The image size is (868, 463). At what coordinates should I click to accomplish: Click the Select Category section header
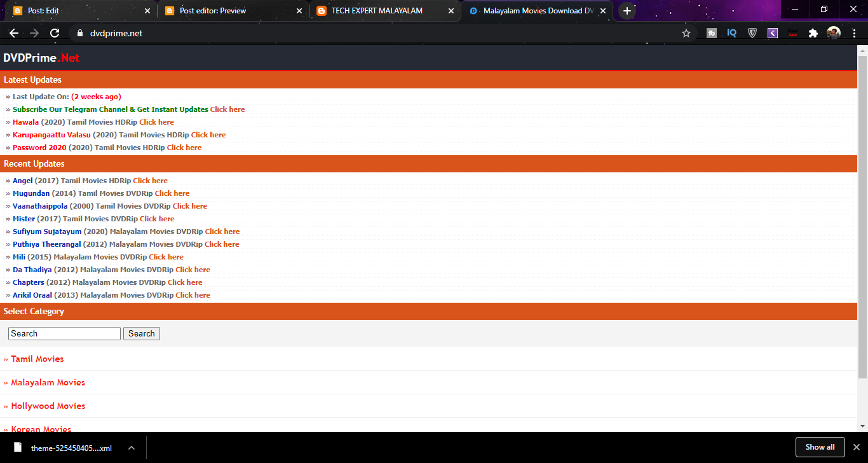(x=429, y=311)
